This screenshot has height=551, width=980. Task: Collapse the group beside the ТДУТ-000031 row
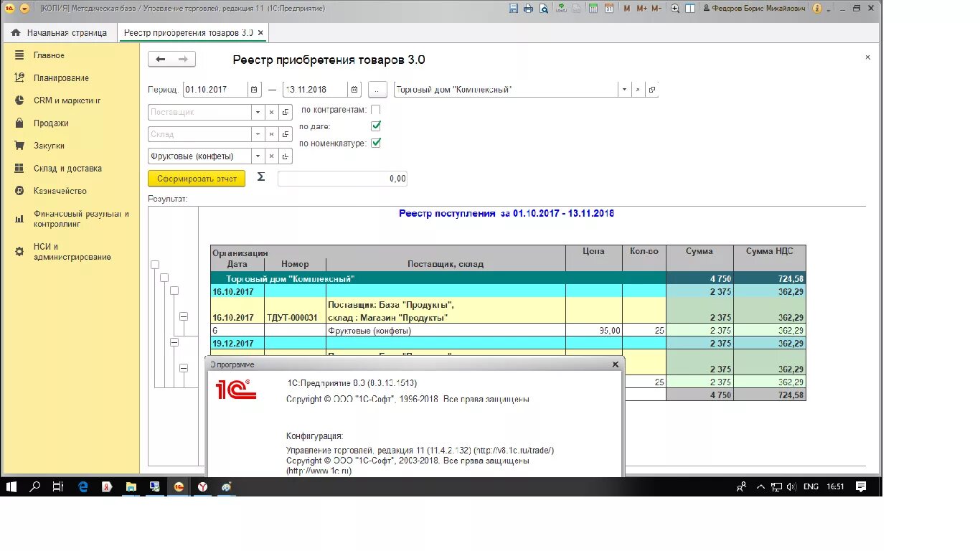(184, 316)
